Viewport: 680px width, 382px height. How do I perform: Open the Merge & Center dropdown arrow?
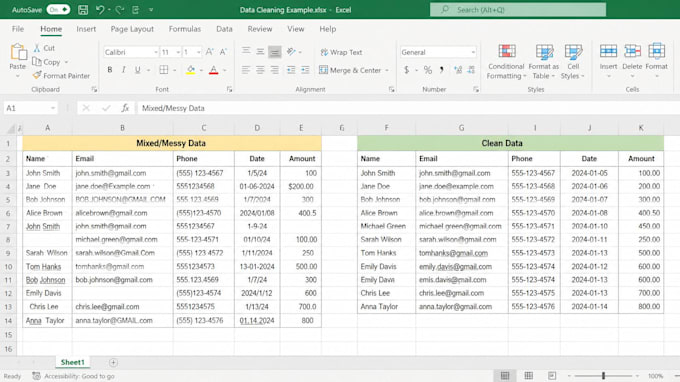pos(387,70)
